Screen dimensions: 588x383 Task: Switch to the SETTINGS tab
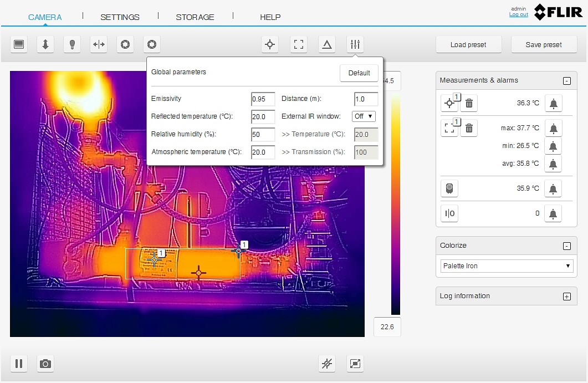pyautogui.click(x=120, y=17)
